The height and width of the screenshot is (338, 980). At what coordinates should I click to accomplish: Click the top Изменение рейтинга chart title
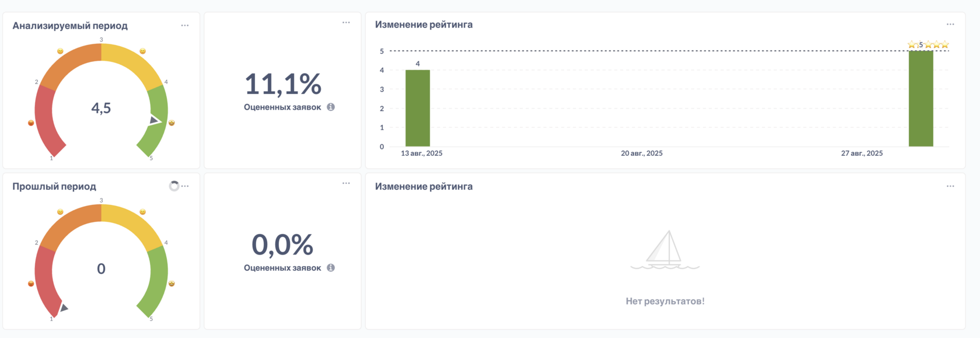[423, 25]
